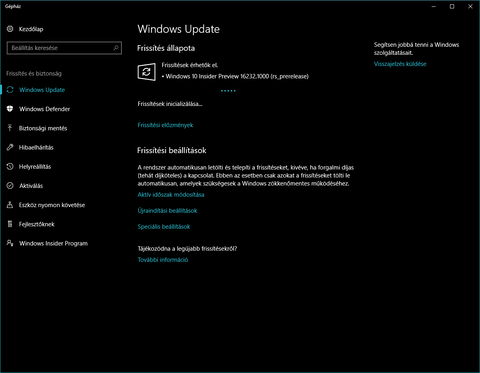Open the Kezdőlap home page
This screenshot has height=373, width=480.
(x=31, y=29)
